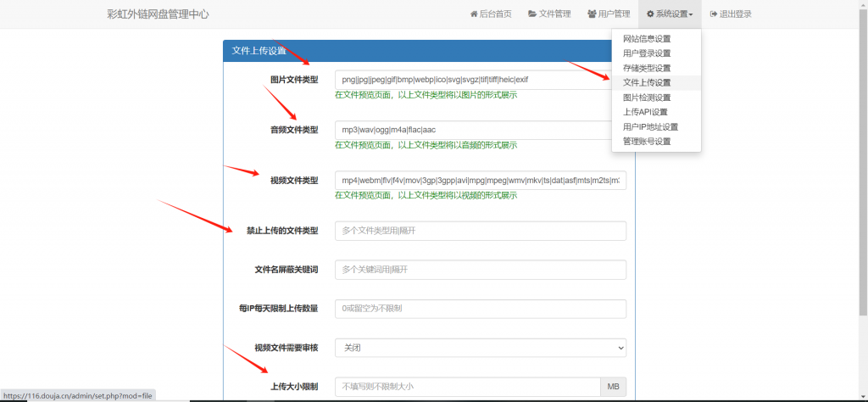The height and width of the screenshot is (402, 868).
Task: Click the home icon beside 后台首页
Action: click(473, 14)
